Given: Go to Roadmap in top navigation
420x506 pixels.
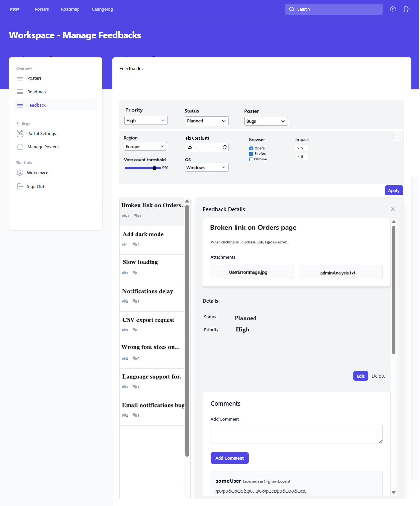Looking at the screenshot, I should pos(70,9).
